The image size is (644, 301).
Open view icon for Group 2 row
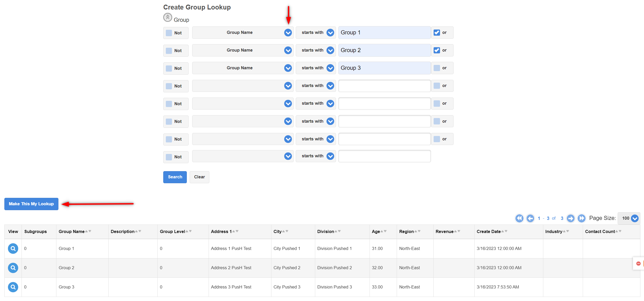(x=13, y=268)
